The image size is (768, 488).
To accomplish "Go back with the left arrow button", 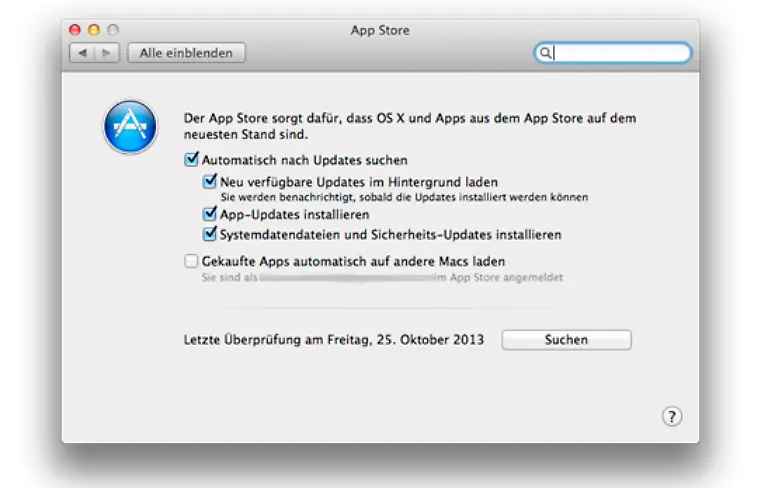I will (x=82, y=53).
